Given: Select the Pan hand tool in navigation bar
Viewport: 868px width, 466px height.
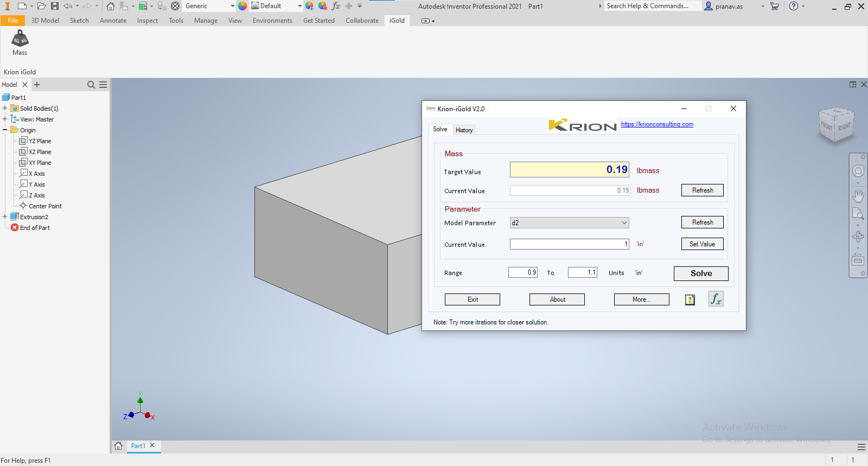Looking at the screenshot, I should 858,195.
